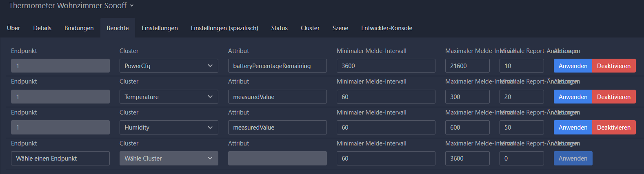The width and height of the screenshot is (644, 174).
Task: Go to the Entwickler-Konsole tab
Action: click(386, 28)
